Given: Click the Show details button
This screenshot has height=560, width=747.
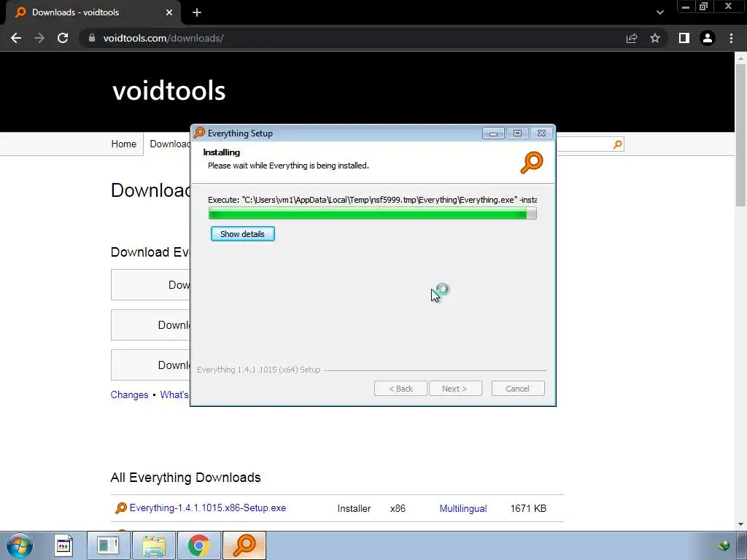Looking at the screenshot, I should (242, 234).
